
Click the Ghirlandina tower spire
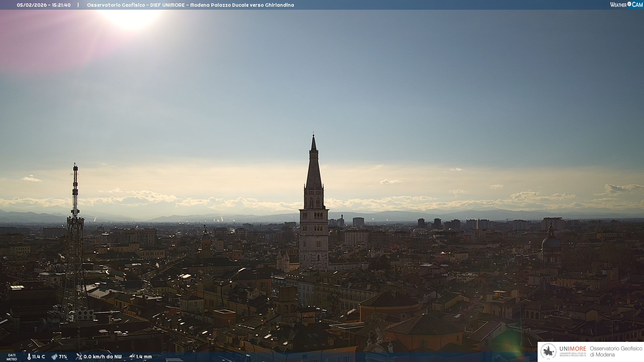[x=314, y=168]
